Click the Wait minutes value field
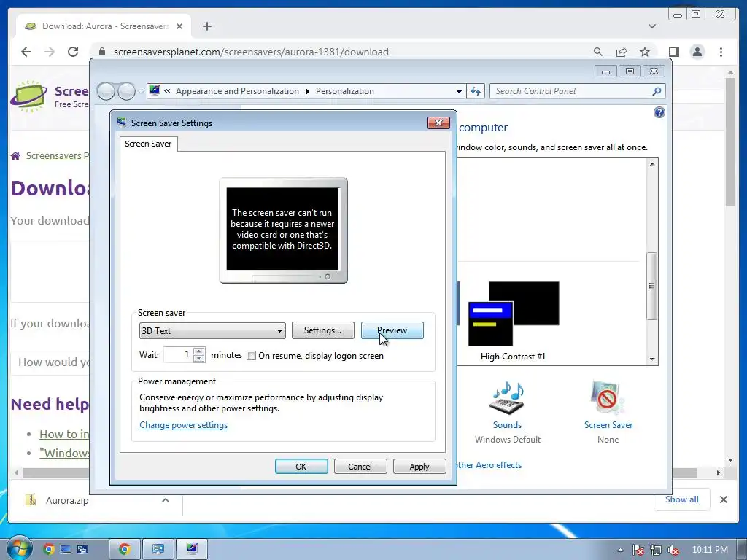 pyautogui.click(x=179, y=355)
